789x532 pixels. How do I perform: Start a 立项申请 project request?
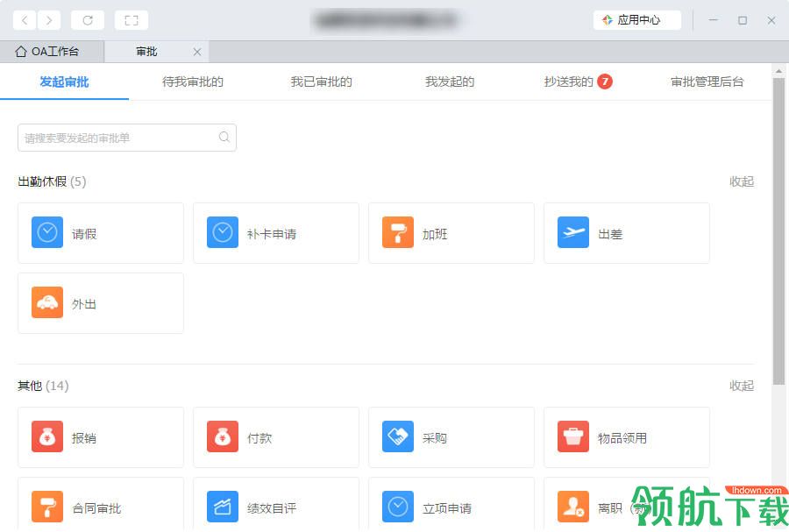(451, 504)
